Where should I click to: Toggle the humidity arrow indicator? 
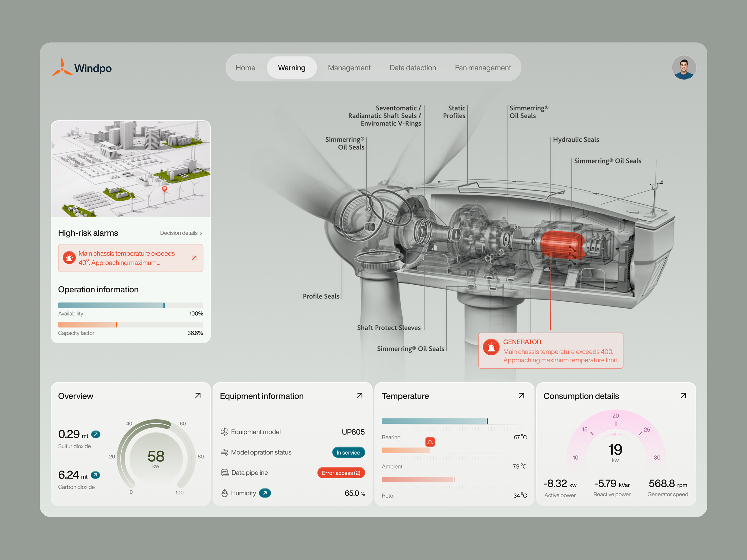coord(265,493)
